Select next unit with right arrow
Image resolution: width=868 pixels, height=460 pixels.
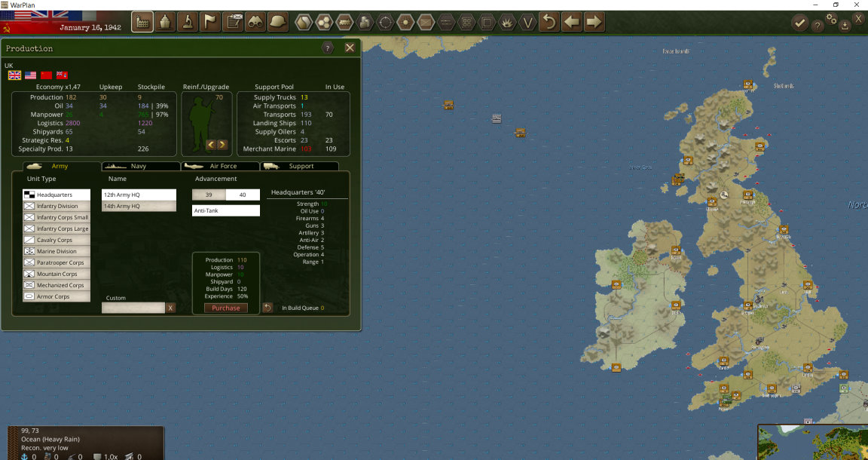pos(594,22)
